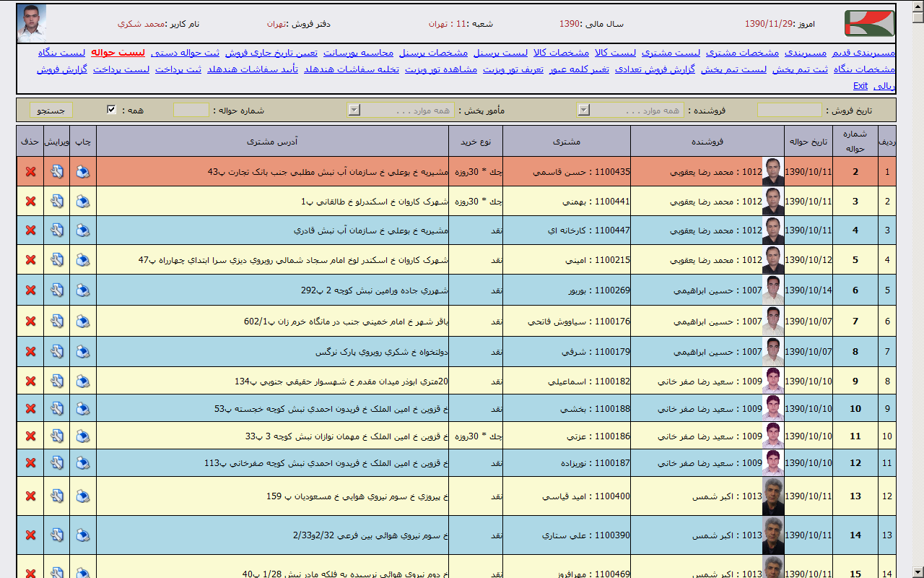
Task: Click the user profile photo thumbnail
Action: coord(32,23)
